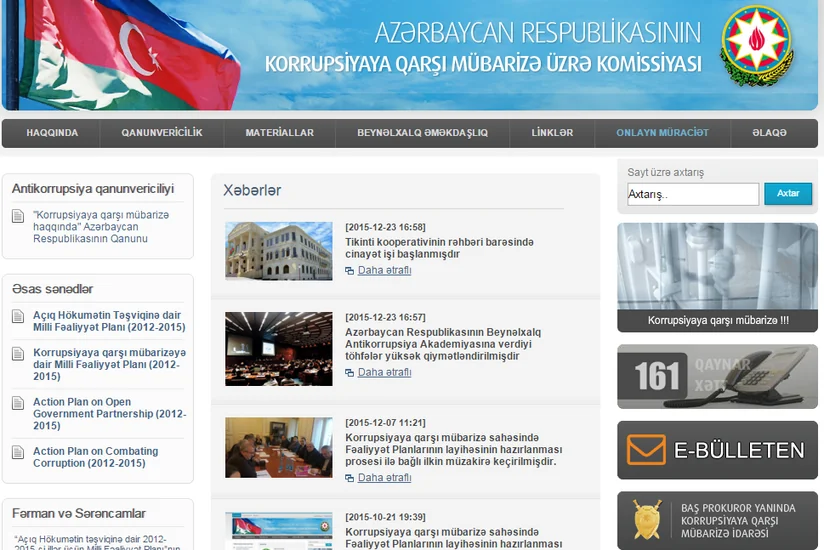Click Tikinti kooperativinin rəhbəri news headline
This screenshot has height=550, width=824.
pyautogui.click(x=439, y=248)
